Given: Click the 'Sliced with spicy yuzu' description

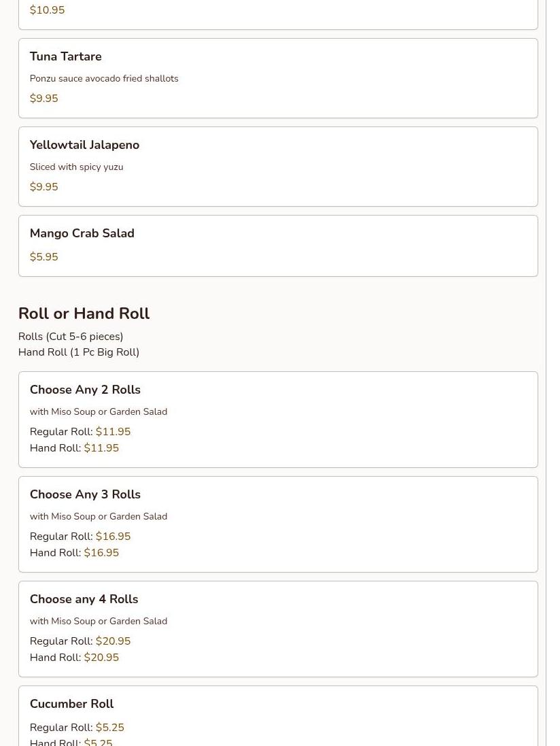Looking at the screenshot, I should (x=77, y=167).
